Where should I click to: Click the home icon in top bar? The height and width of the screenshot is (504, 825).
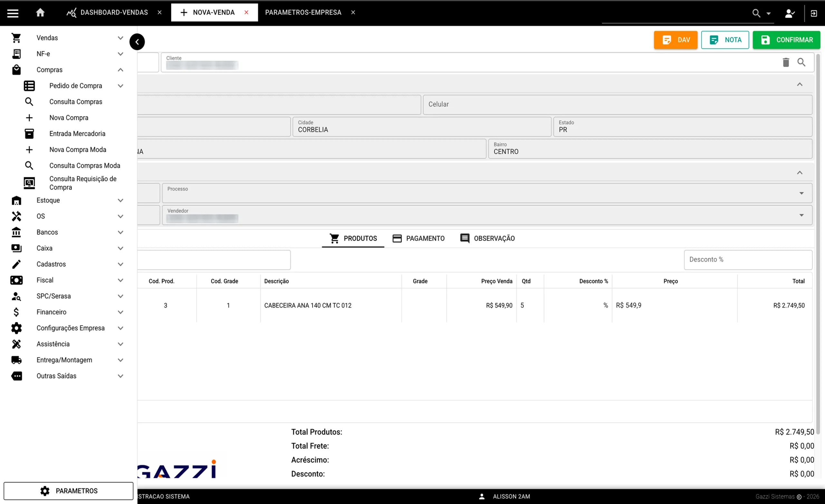(x=40, y=13)
